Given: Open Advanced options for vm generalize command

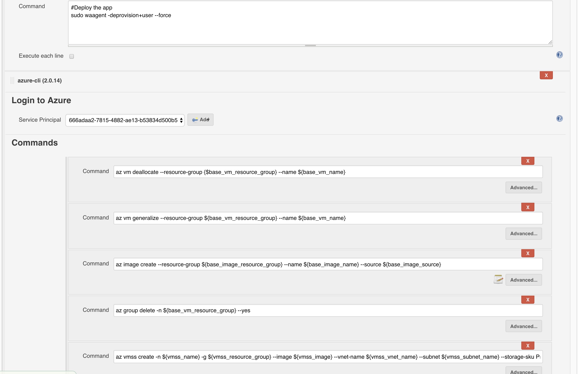Looking at the screenshot, I should [x=524, y=234].
